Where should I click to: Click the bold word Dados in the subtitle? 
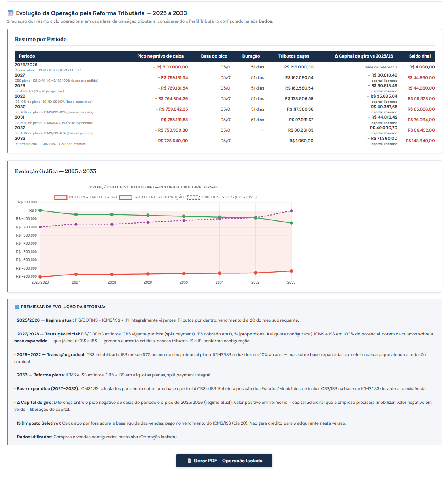click(x=265, y=21)
